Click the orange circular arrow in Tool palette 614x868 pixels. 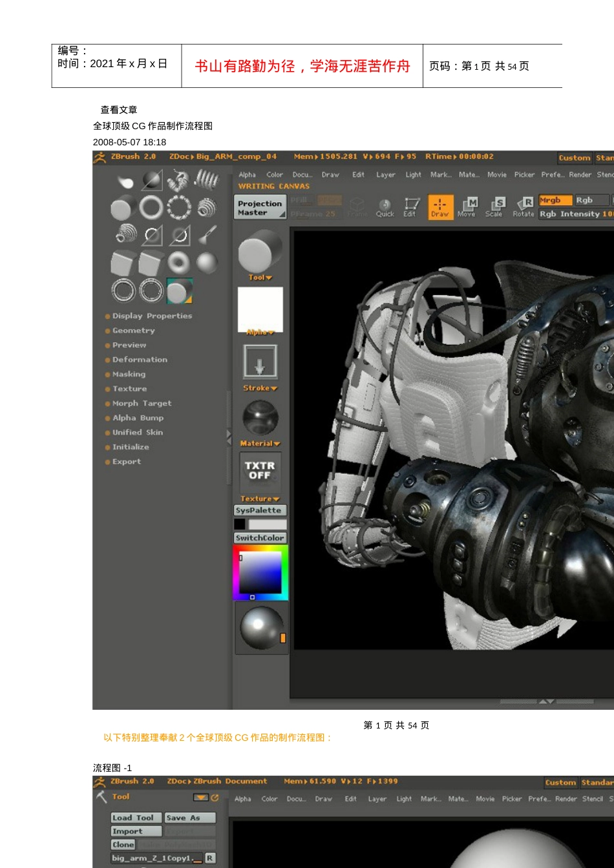point(215,798)
